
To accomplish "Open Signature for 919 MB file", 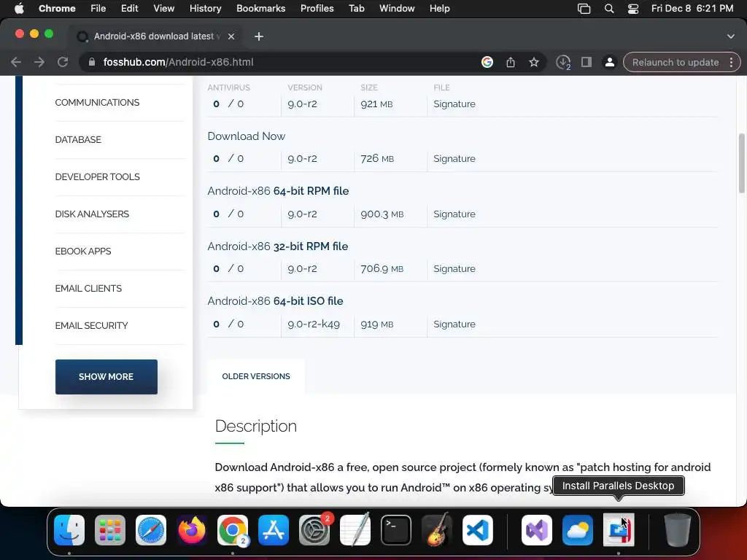I will click(454, 324).
